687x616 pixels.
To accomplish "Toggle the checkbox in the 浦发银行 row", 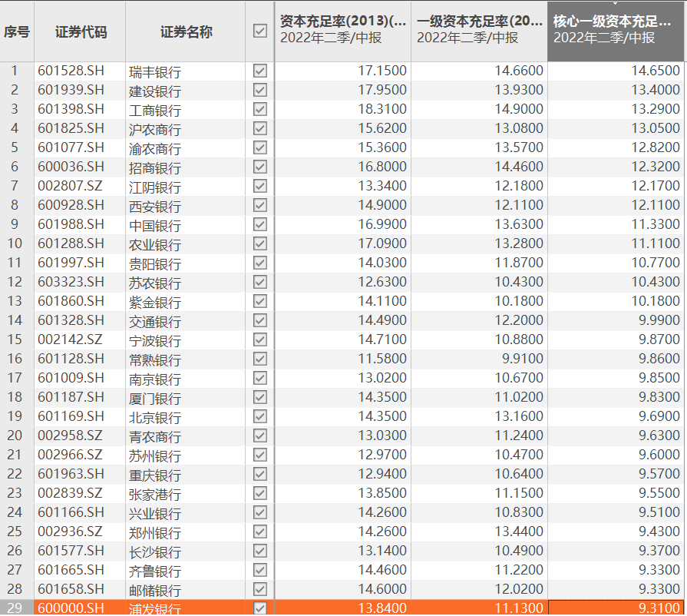I will coord(259,608).
